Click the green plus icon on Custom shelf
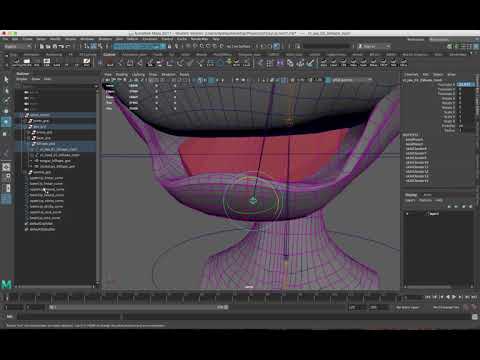Viewport: 480px width, 360px height. click(x=229, y=61)
